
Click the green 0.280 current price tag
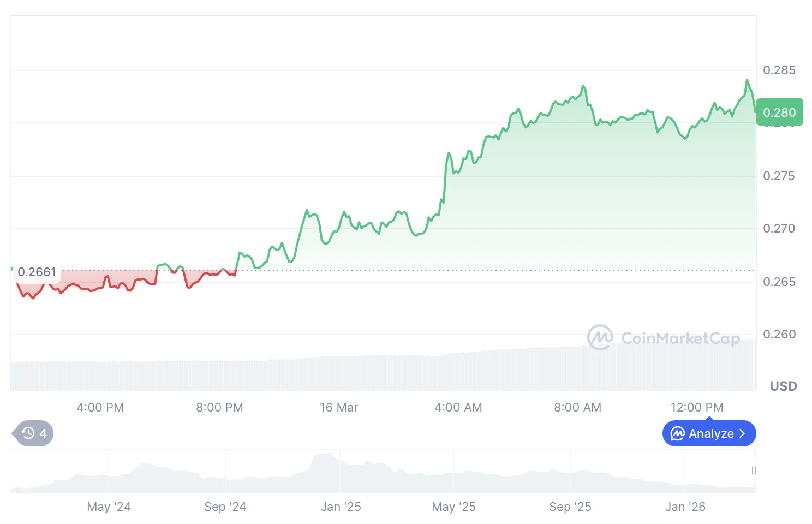coord(779,112)
